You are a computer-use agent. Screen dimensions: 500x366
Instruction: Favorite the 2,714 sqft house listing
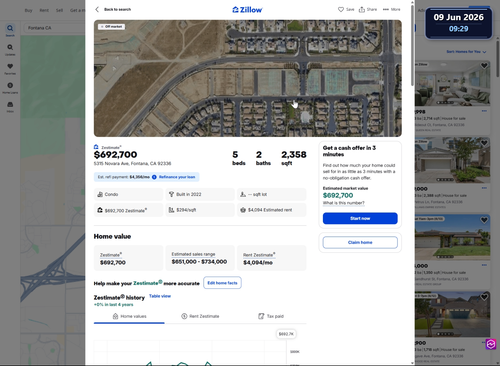coord(484,66)
